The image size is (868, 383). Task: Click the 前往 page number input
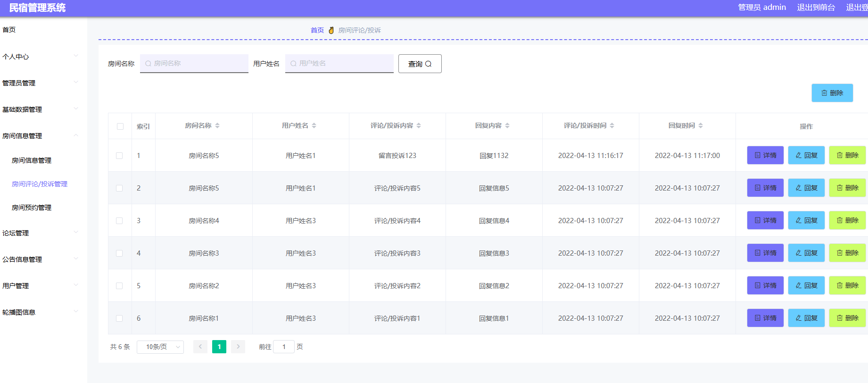tap(284, 347)
